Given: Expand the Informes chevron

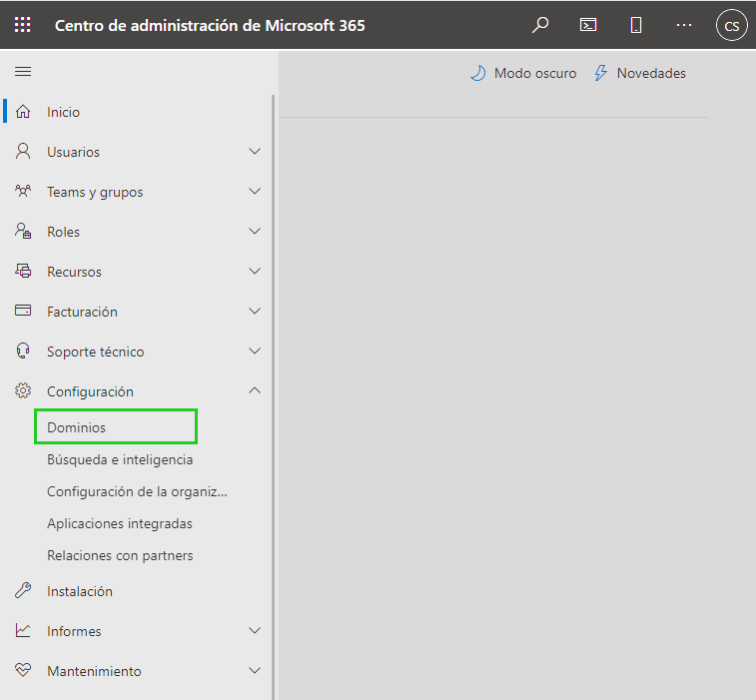Looking at the screenshot, I should [255, 630].
